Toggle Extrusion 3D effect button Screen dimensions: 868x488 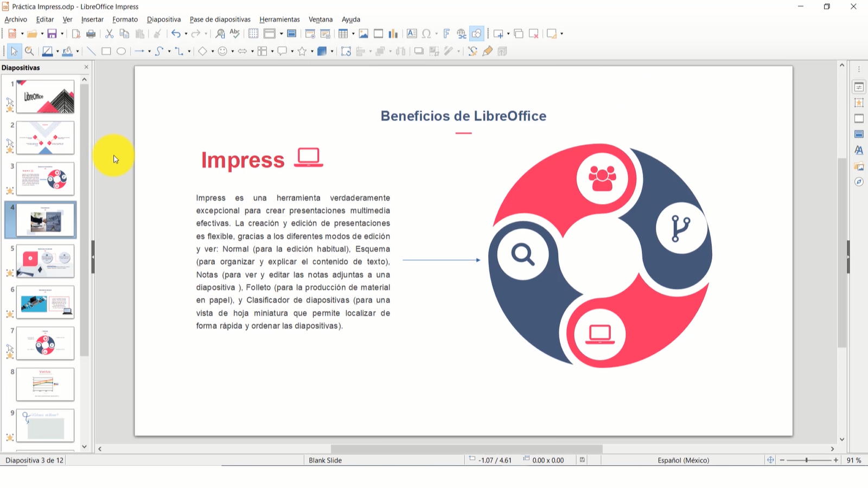tap(502, 51)
